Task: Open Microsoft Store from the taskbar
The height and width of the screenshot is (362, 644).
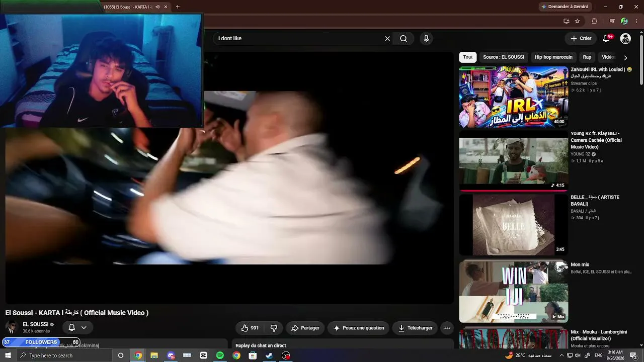Action: point(253,355)
